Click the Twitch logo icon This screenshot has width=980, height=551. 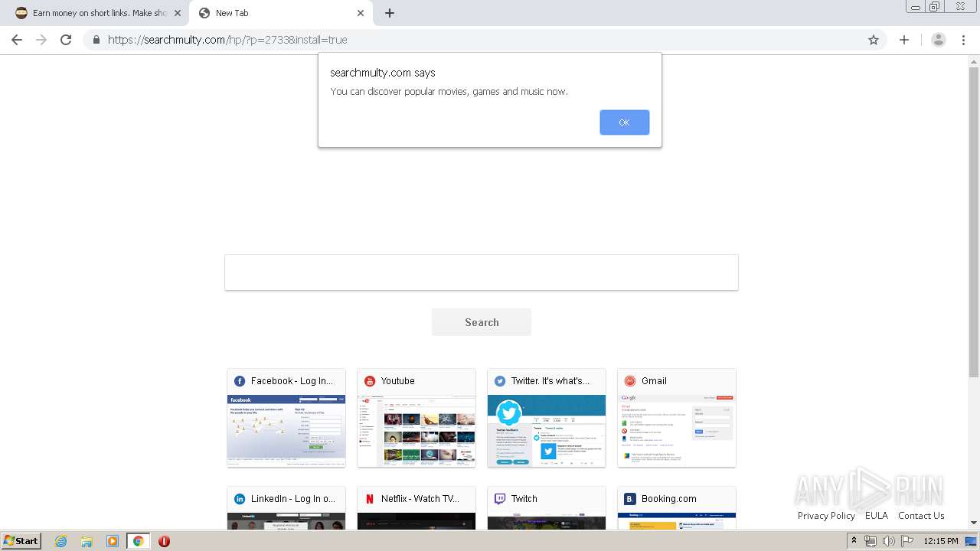[x=500, y=499]
